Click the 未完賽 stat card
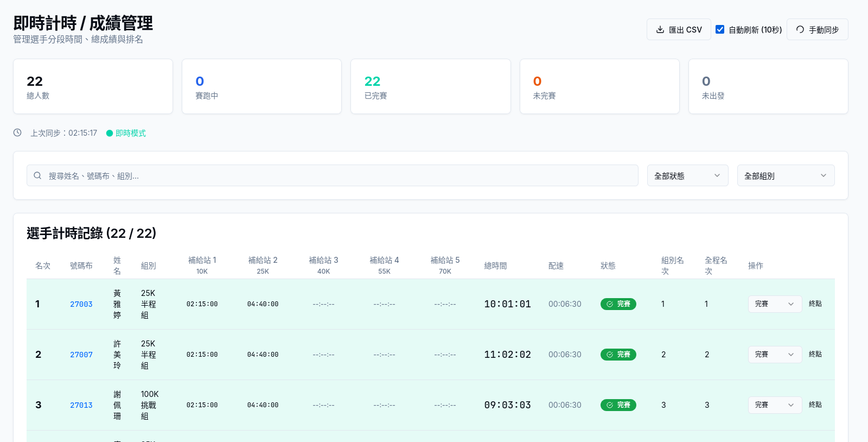 click(x=599, y=86)
